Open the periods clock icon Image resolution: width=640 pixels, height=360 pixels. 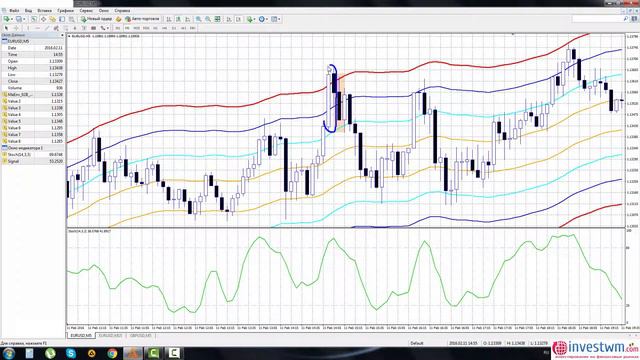pyautogui.click(x=262, y=19)
